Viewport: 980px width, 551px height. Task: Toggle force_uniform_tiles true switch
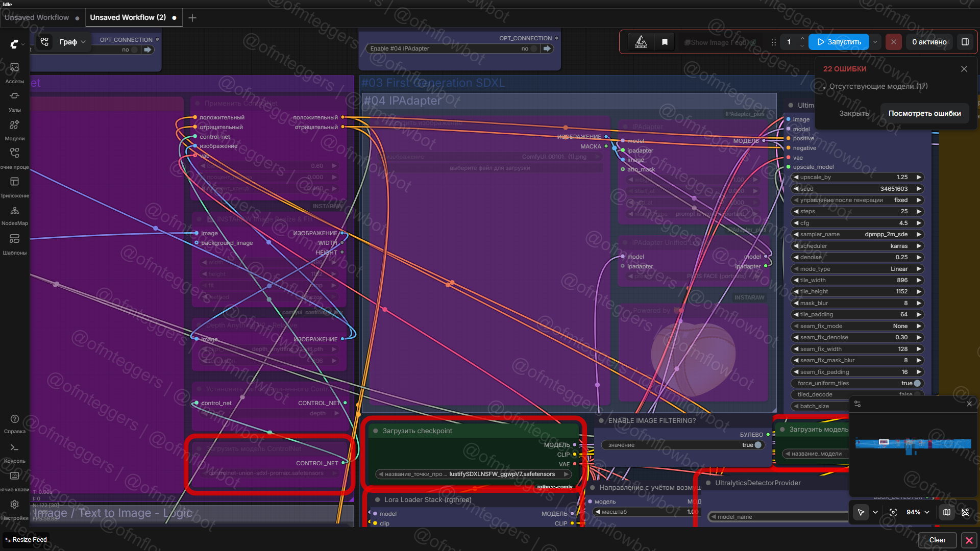[917, 383]
